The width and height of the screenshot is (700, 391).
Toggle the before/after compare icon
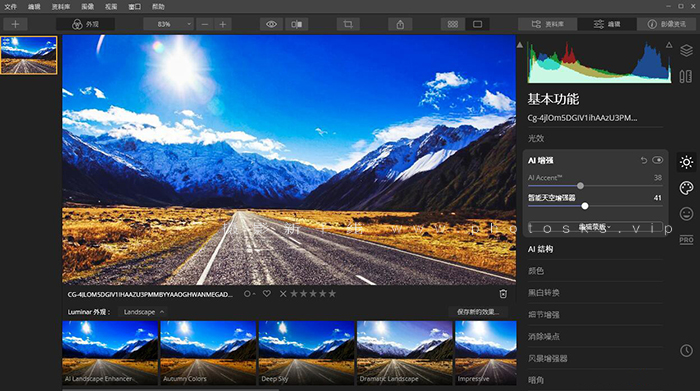[x=297, y=24]
